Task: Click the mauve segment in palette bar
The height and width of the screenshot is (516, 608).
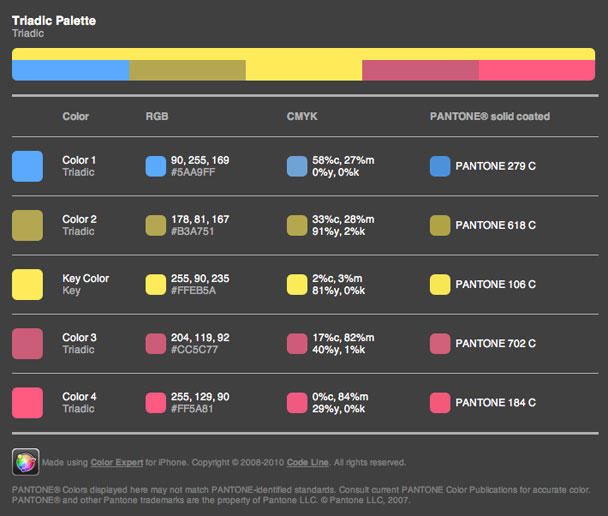Action: 420,70
